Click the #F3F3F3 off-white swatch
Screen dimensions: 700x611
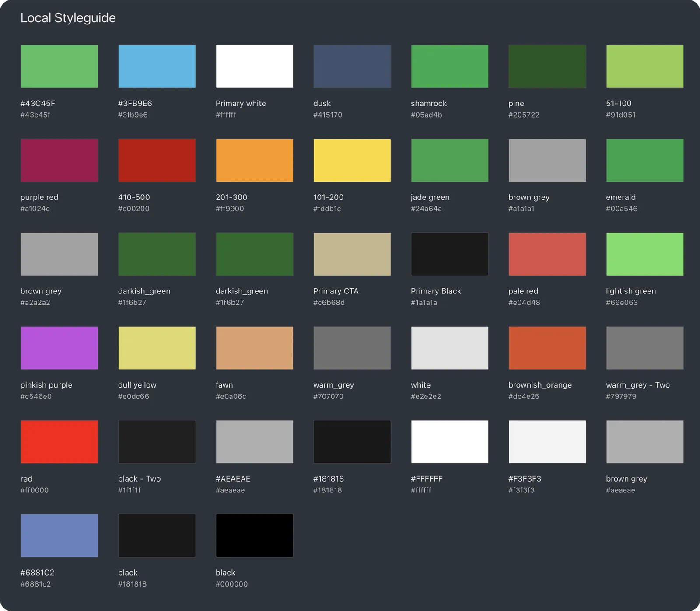pos(547,442)
